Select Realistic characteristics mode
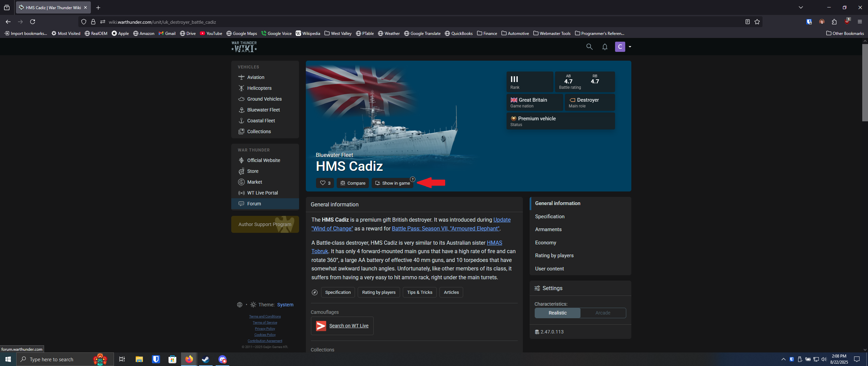Viewport: 868px width, 366px height. [557, 313]
